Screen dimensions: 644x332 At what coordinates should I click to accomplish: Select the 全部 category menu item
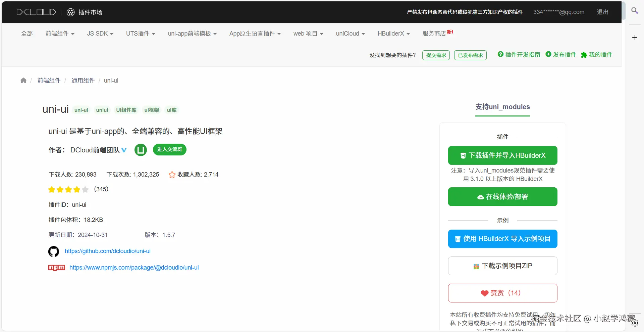pyautogui.click(x=27, y=34)
